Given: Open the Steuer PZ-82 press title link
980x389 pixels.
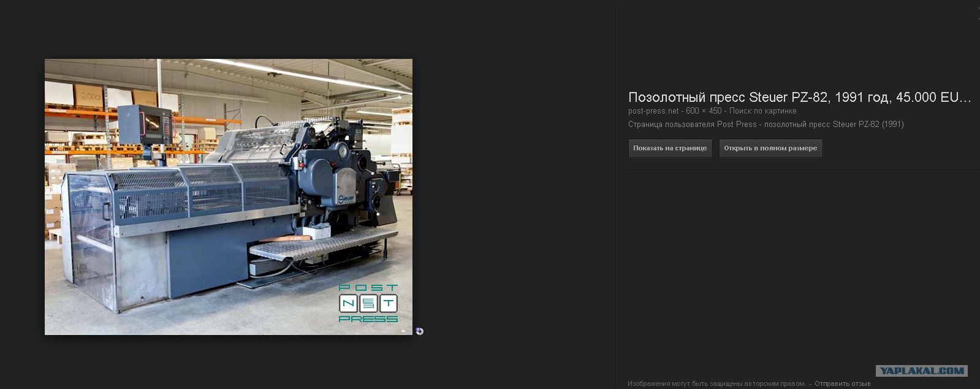Looking at the screenshot, I should [800, 97].
